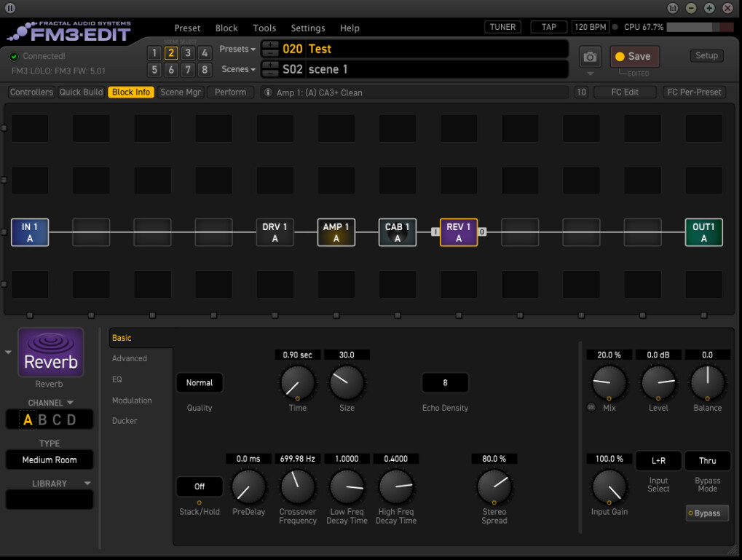
Task: Open the CHANNEL dropdown arrow
Action: [x=70, y=403]
